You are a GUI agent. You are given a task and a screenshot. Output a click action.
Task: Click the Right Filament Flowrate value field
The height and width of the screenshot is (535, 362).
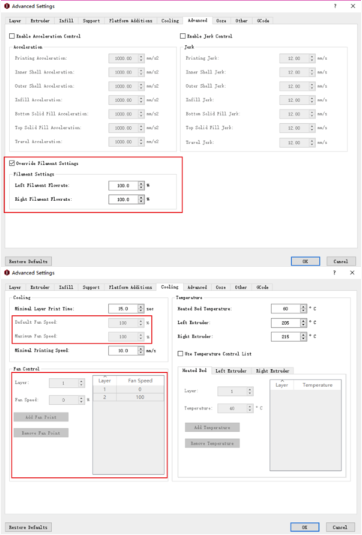[x=123, y=199]
